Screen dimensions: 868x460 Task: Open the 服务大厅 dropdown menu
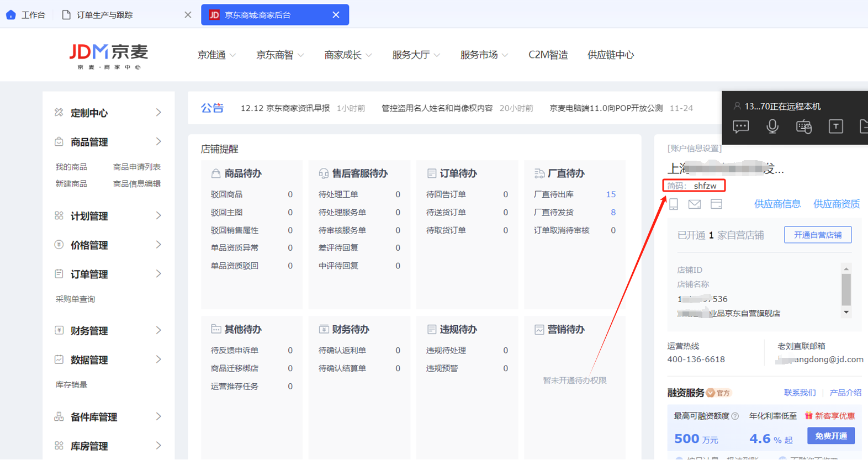point(416,55)
